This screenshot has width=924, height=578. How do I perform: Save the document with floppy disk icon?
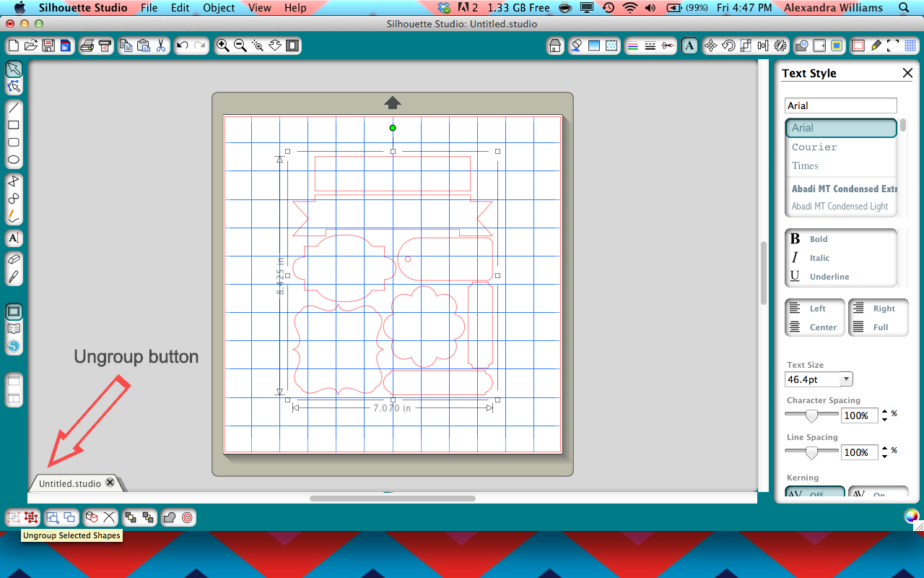click(48, 46)
